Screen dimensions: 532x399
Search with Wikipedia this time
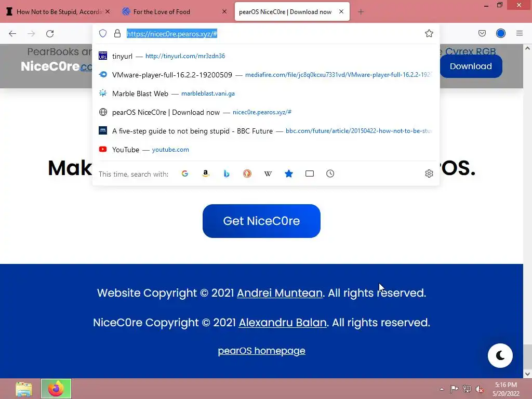(268, 174)
